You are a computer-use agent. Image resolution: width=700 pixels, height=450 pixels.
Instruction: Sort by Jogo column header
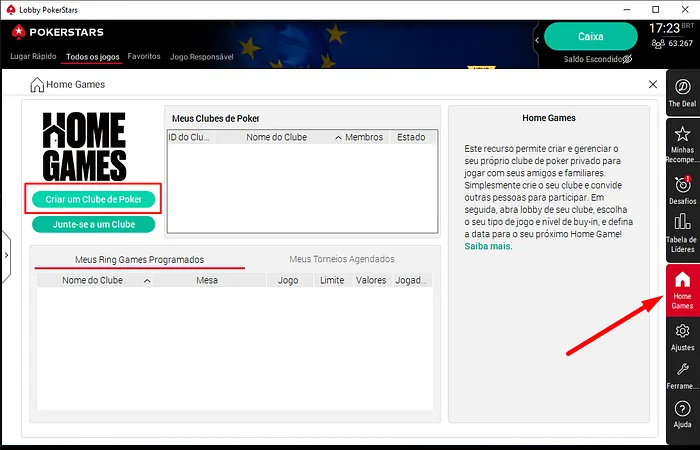pos(288,280)
